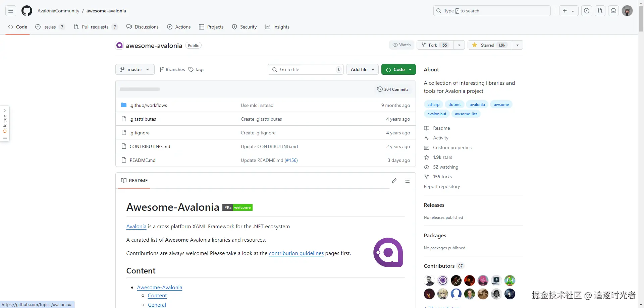Click the avaloniaui topic tag
Image resolution: width=644 pixels, height=308 pixels.
[x=437, y=114]
